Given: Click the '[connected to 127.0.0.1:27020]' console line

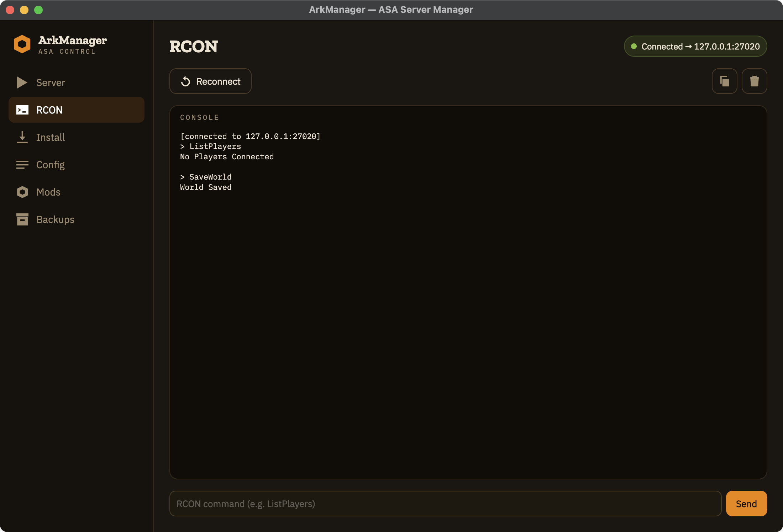Looking at the screenshot, I should pos(251,136).
